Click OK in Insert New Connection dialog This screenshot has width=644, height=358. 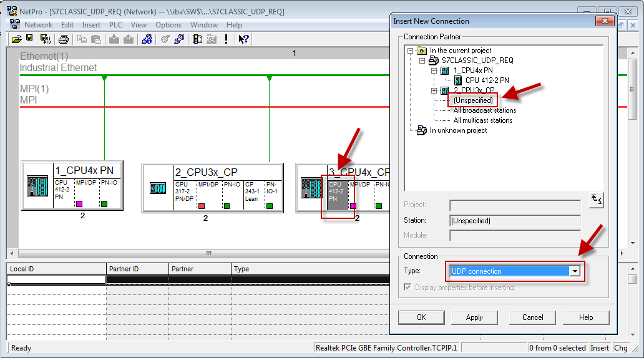[x=421, y=317]
